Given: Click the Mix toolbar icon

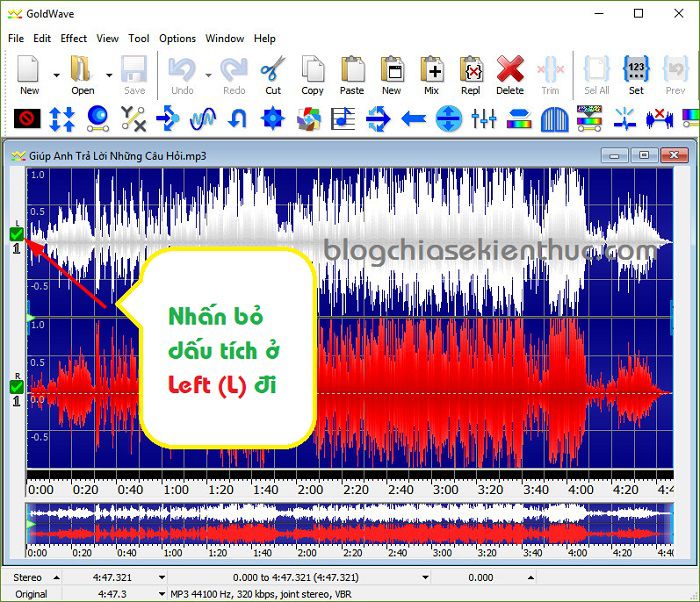Looking at the screenshot, I should point(432,69).
